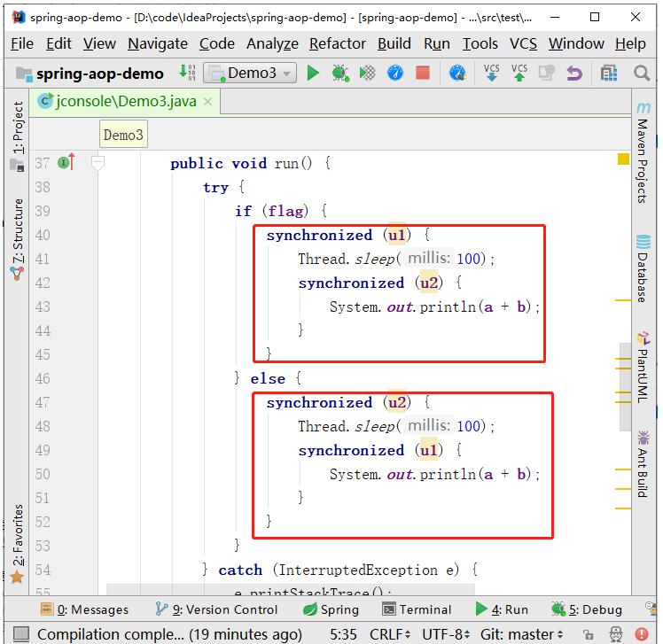Open the UTF-8 encoding selector

coord(448,634)
